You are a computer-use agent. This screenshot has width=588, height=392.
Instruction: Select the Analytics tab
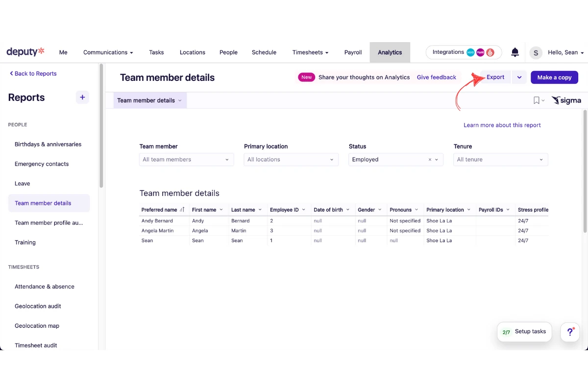(390, 52)
